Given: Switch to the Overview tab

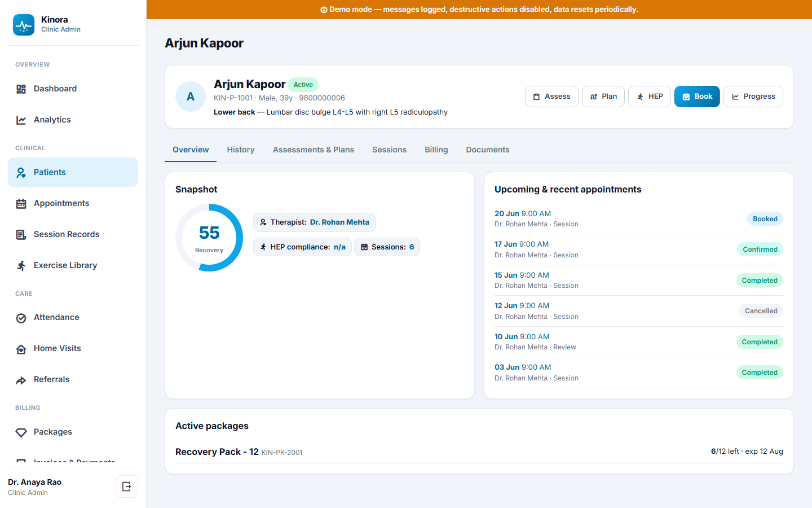Looking at the screenshot, I should point(191,150).
